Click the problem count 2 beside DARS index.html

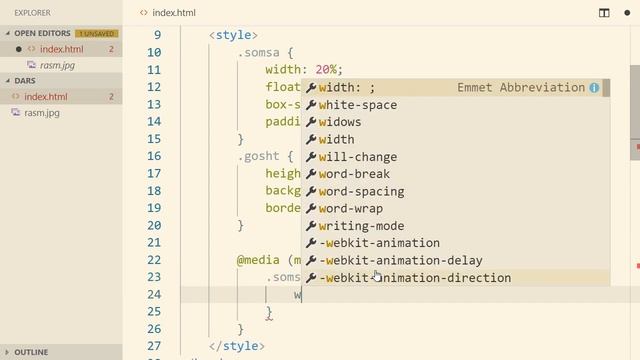[111, 97]
